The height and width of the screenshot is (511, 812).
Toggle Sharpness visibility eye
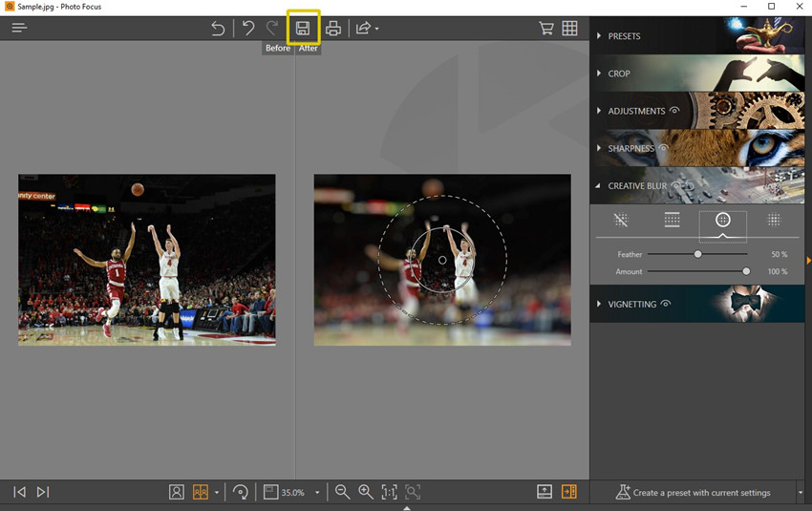[x=663, y=147]
